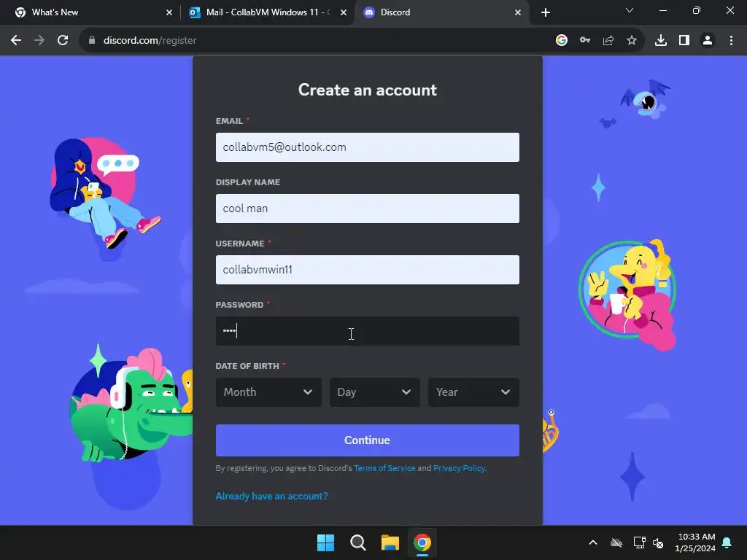This screenshot has width=747, height=560.
Task: Click the Password field
Action: (x=368, y=331)
